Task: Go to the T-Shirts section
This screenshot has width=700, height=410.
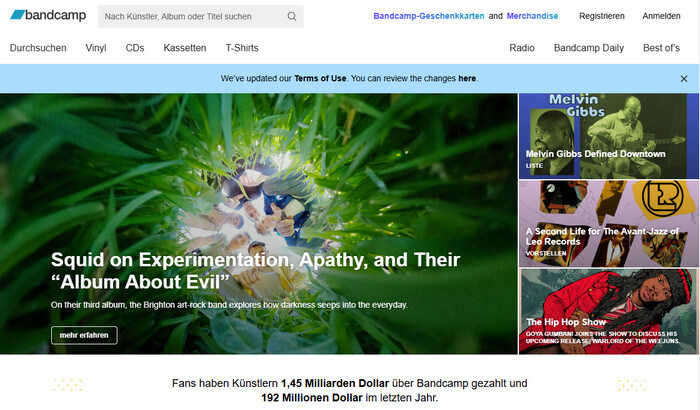Action: click(242, 48)
